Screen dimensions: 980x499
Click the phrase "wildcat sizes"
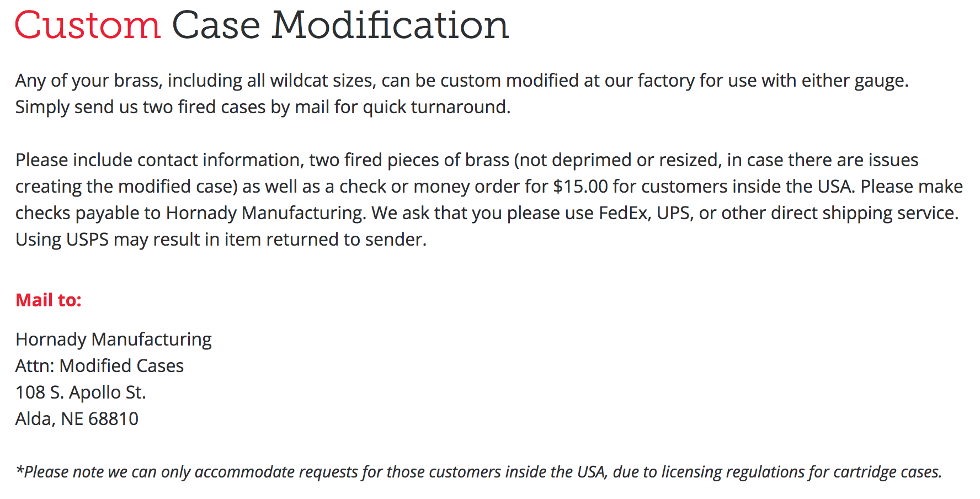pyautogui.click(x=323, y=81)
